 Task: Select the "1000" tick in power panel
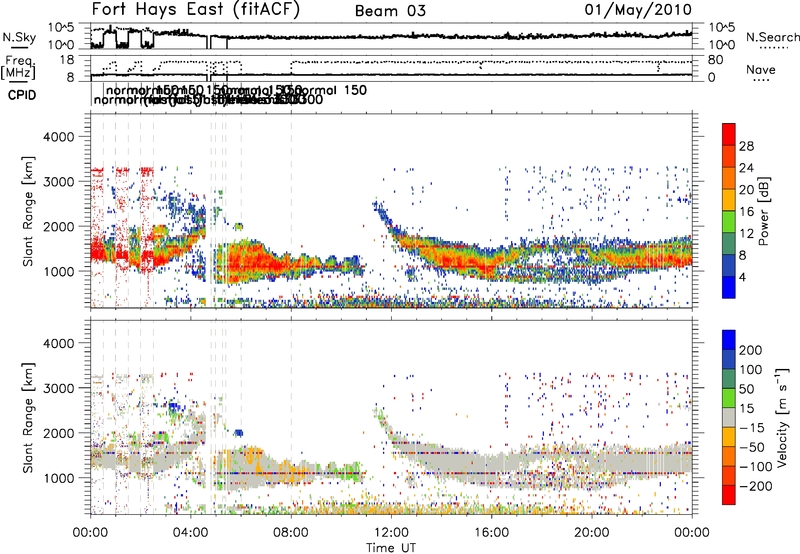coord(59,271)
